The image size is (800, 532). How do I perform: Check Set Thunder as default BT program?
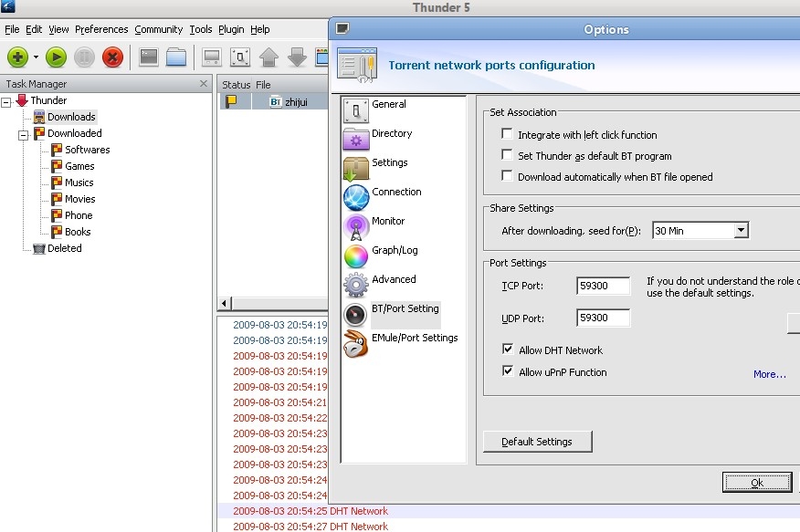coord(507,154)
